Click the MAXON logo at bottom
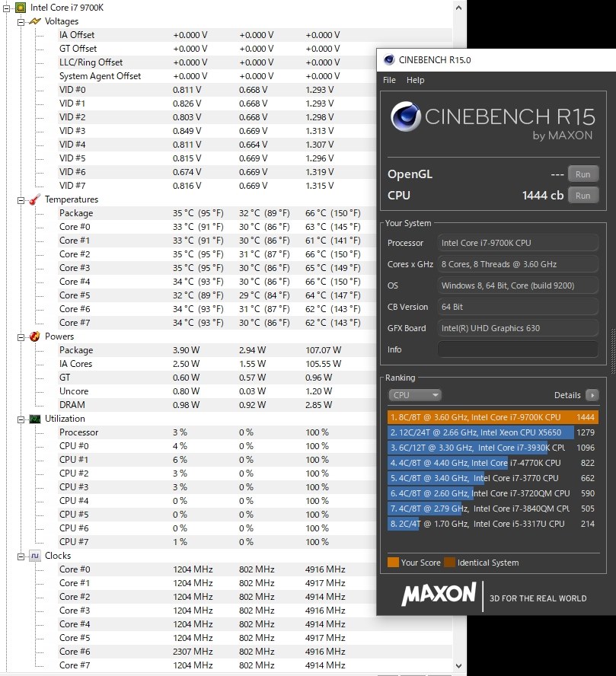The image size is (616, 676). 439,595
